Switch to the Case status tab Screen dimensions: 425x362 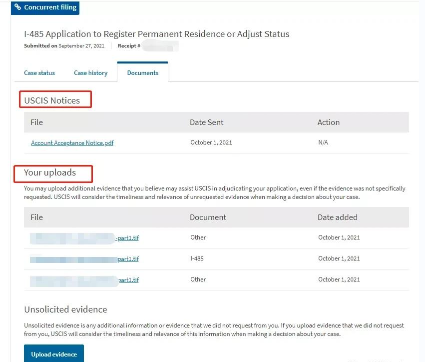(39, 73)
